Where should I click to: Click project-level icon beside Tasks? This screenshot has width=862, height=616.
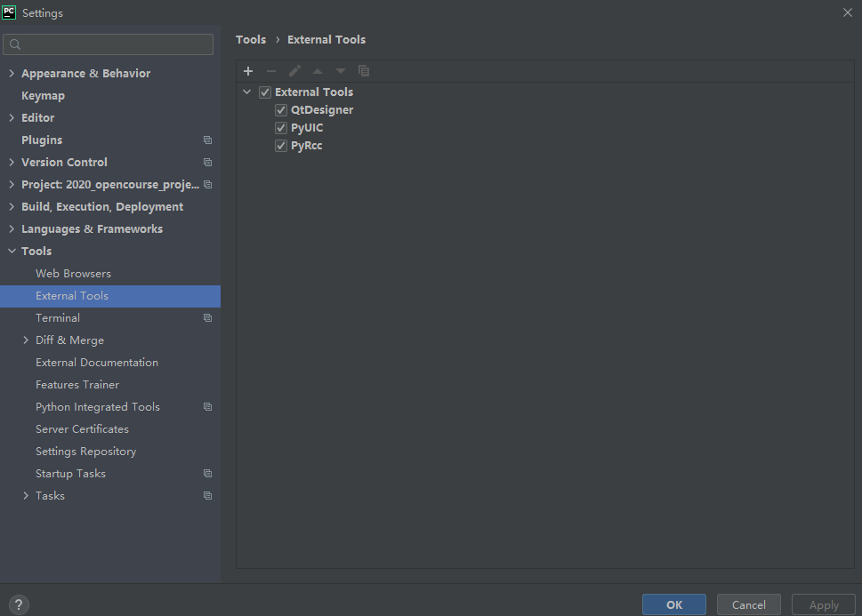(208, 496)
